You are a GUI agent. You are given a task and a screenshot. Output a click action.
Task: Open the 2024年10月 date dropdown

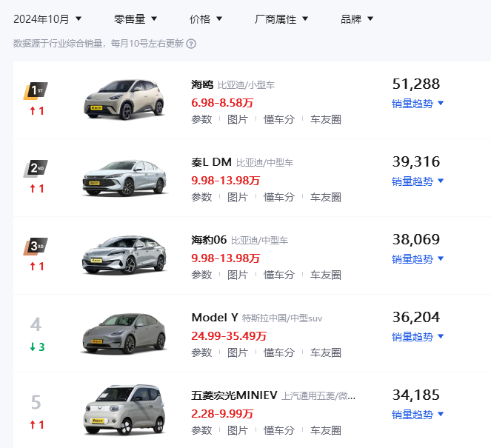click(x=48, y=19)
